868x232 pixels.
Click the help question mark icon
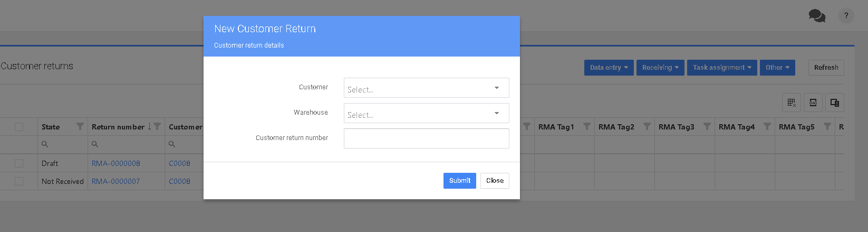846,16
